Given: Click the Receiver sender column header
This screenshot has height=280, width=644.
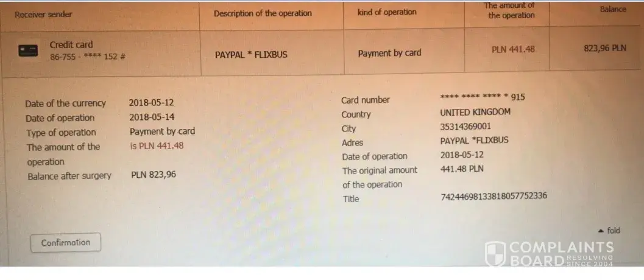Looking at the screenshot, I should coord(43,14).
